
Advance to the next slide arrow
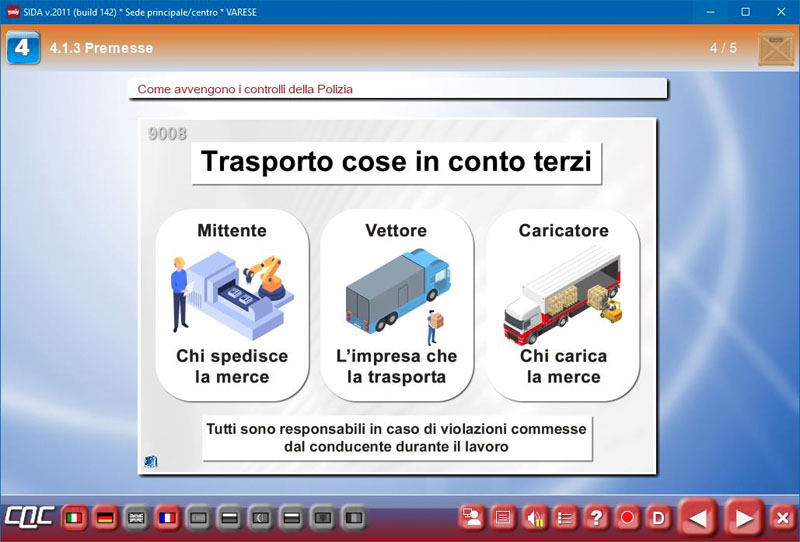pos(744,518)
